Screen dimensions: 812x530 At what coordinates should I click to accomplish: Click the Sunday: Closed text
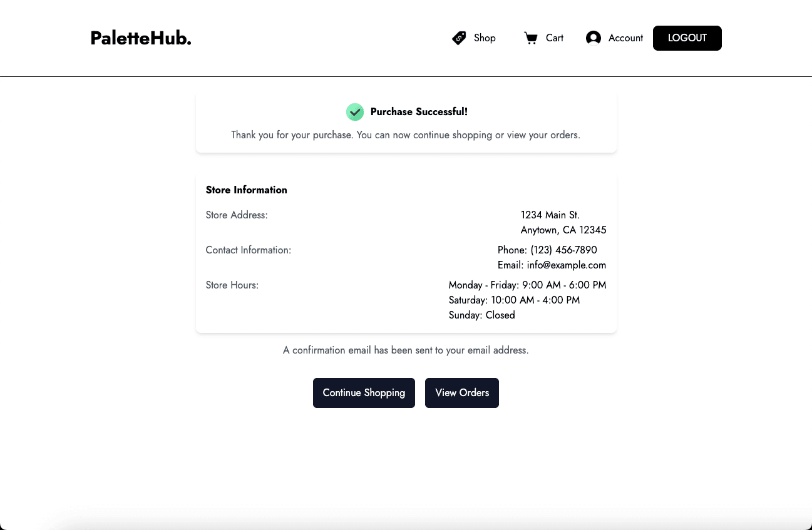(x=481, y=315)
